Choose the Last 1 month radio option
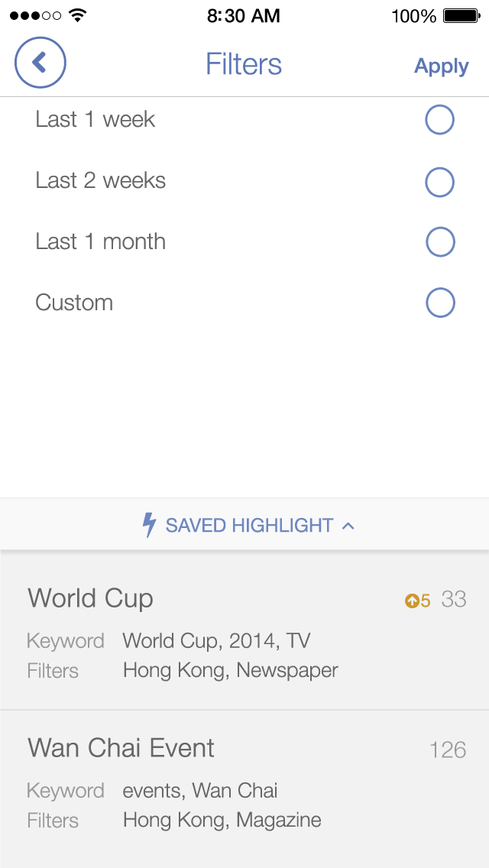 point(439,242)
